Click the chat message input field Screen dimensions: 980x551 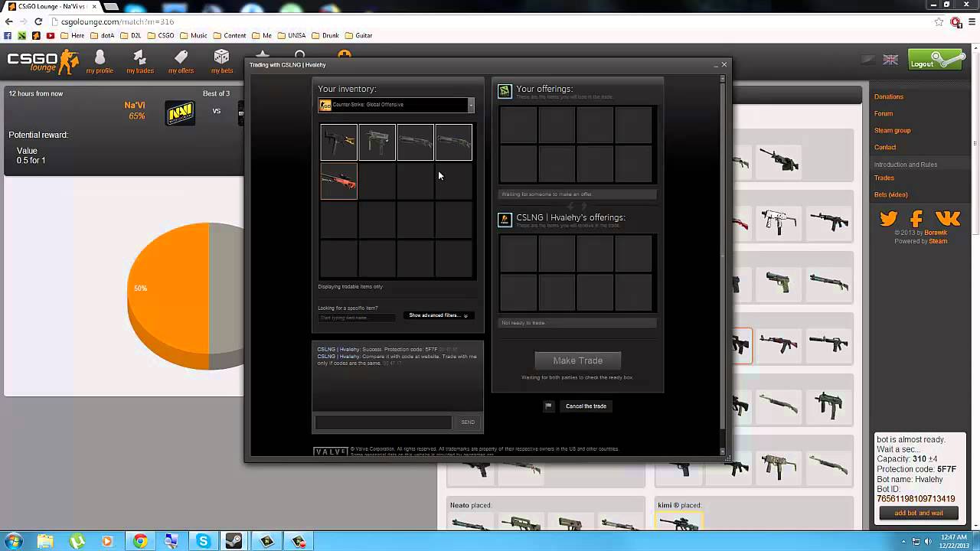384,422
